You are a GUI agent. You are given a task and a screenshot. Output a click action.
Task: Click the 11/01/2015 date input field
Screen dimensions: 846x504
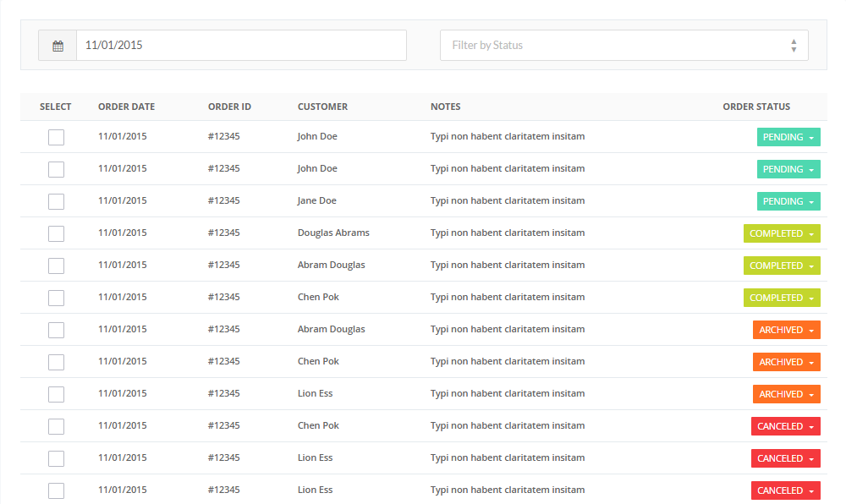(241, 46)
